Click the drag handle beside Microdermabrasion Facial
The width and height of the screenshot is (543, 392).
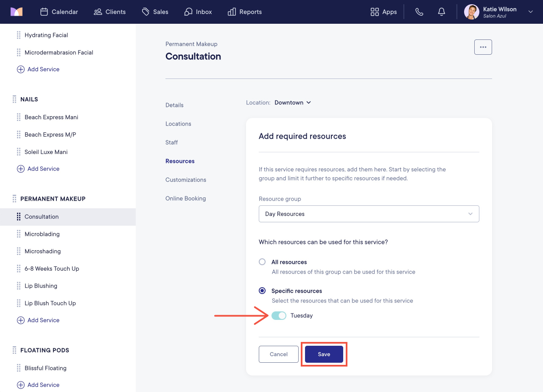click(19, 53)
